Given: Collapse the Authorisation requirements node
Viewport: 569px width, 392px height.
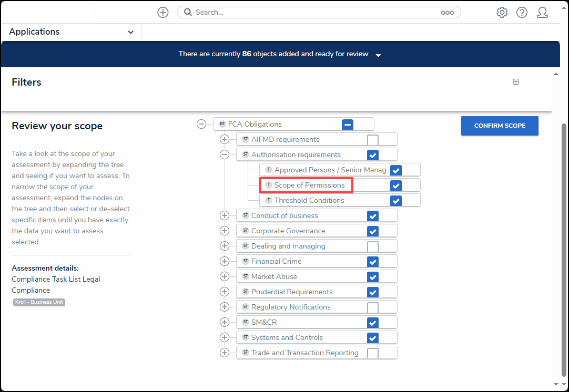Looking at the screenshot, I should pos(225,155).
